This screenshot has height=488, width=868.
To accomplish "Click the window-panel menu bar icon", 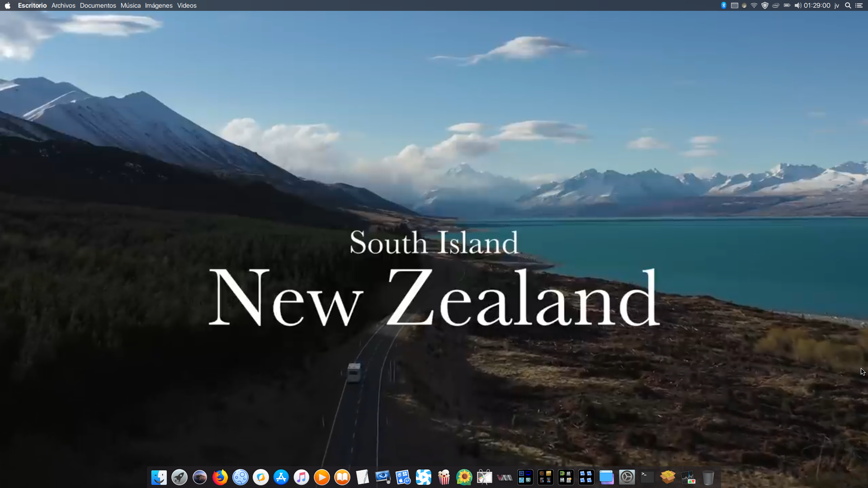I will (x=735, y=5).
